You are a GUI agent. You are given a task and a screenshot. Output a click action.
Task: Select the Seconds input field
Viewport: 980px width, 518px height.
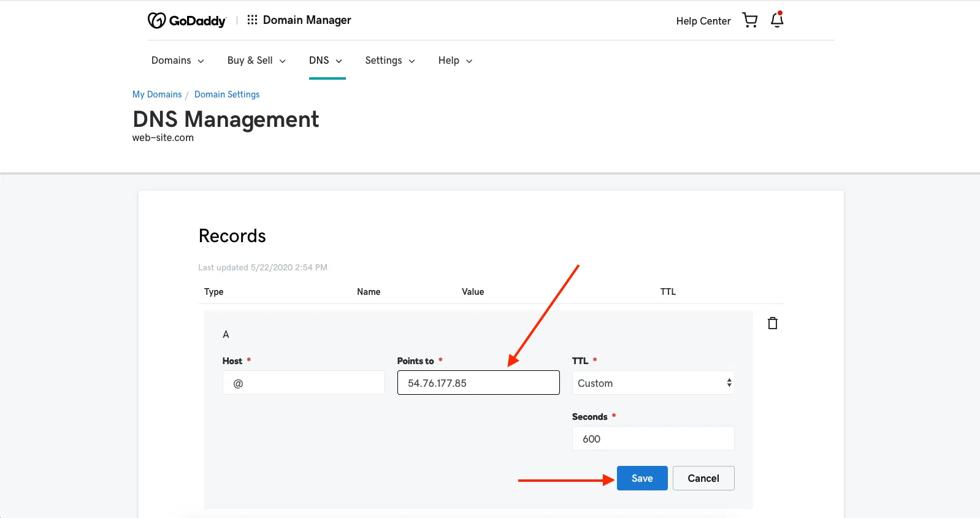653,439
